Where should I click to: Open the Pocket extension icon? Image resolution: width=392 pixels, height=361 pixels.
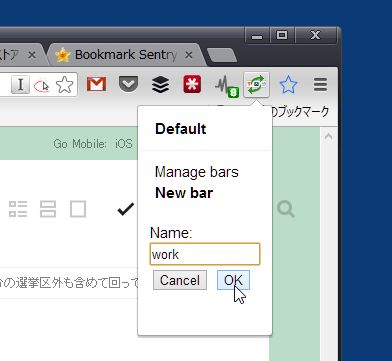coord(128,84)
